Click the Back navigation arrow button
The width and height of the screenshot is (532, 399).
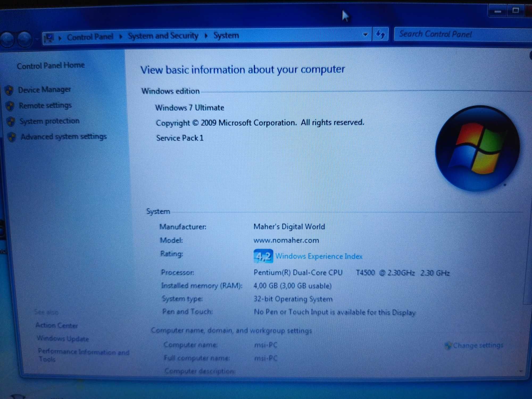pos(7,39)
